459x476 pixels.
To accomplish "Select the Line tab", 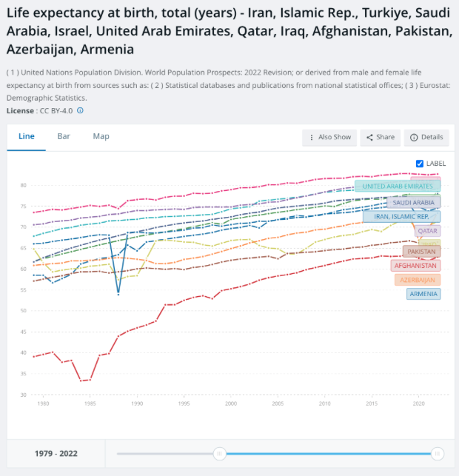I will coord(27,136).
